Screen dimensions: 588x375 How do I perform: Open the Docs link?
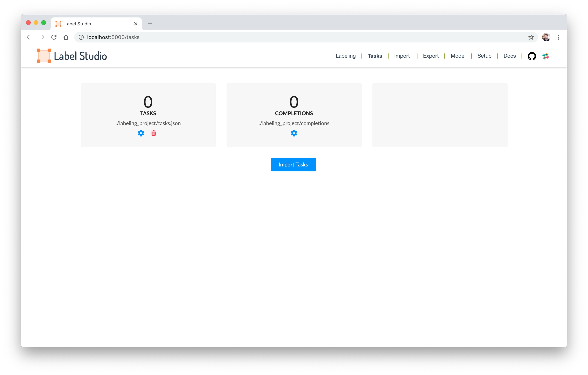tap(510, 56)
